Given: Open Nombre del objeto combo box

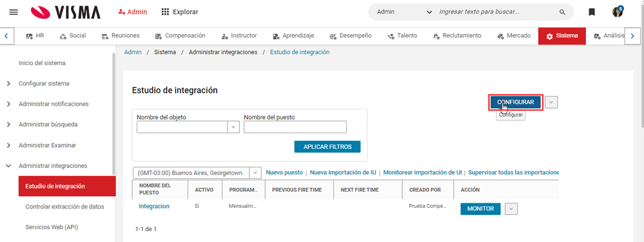Looking at the screenshot, I should 233,127.
